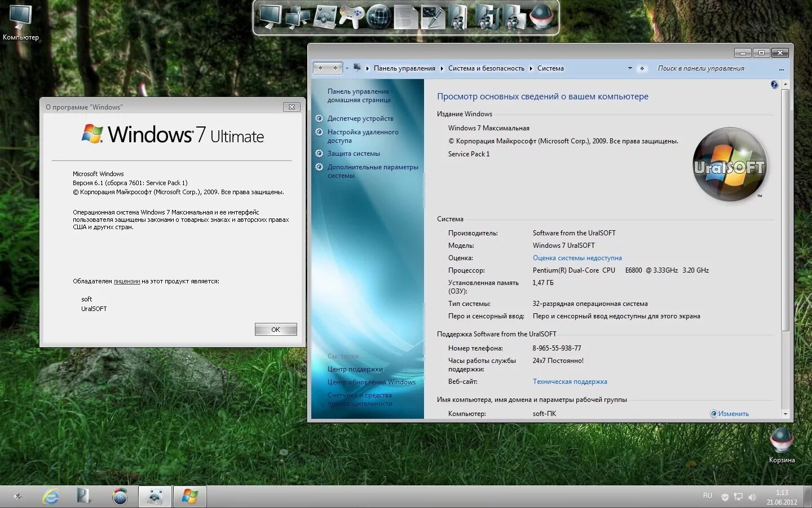
Task: Launch Control Panel icon in the top dock
Action: [x=324, y=17]
